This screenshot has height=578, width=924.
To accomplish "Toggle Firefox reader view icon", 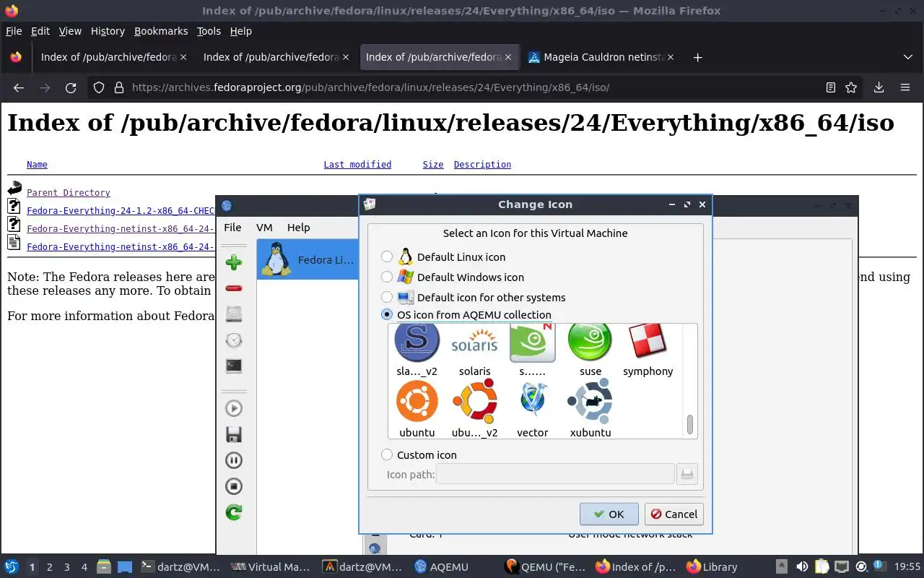I will 831,87.
